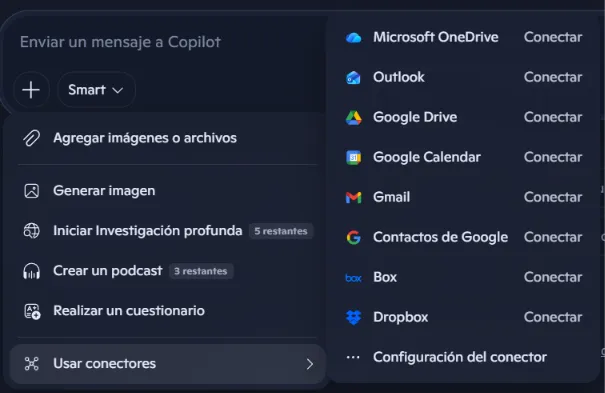Click the paperclip icon for adding files
Viewport: 605px width, 393px height.
coord(31,138)
